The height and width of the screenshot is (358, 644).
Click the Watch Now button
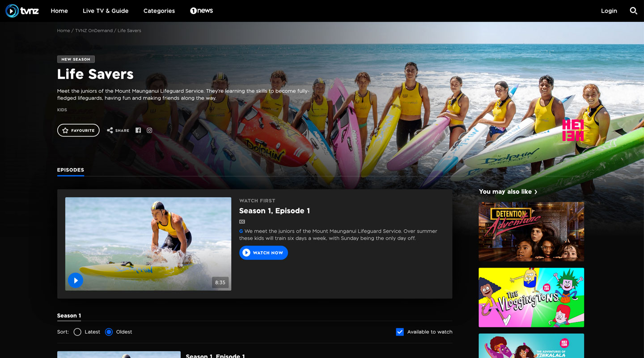coord(263,253)
